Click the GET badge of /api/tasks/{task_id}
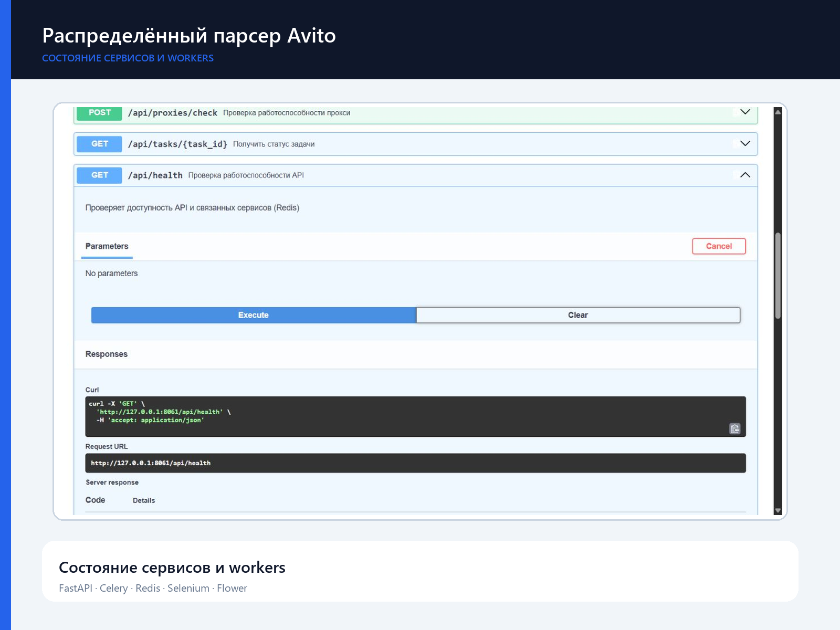 pos(99,144)
